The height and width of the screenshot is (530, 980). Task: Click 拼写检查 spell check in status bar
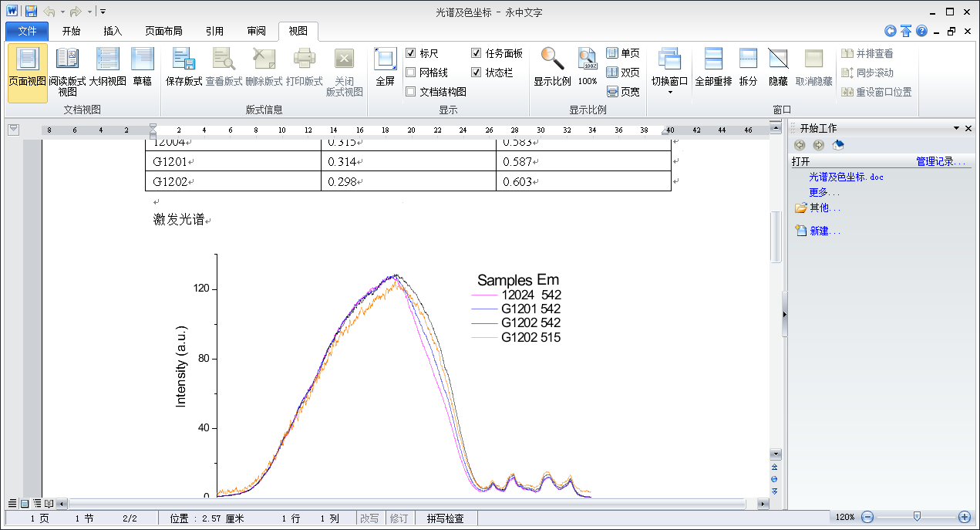445,518
